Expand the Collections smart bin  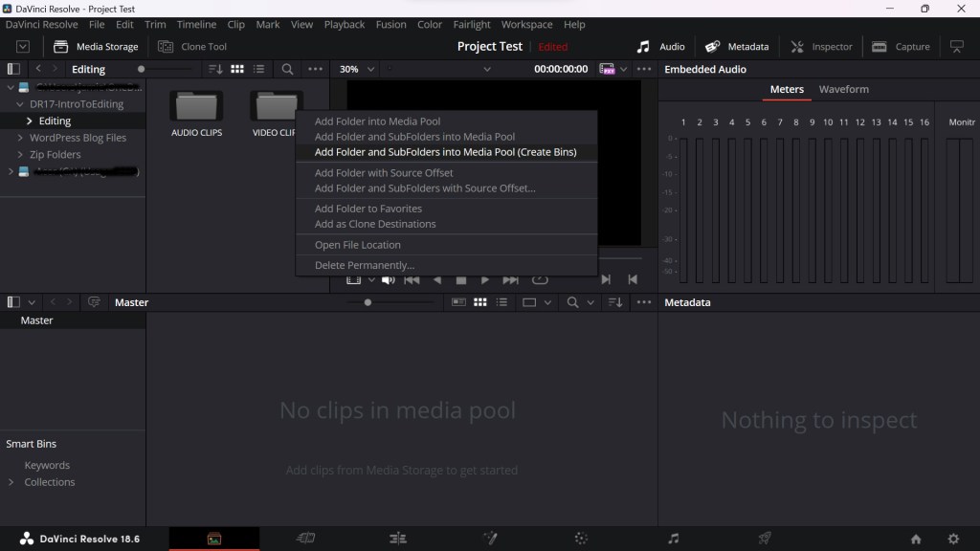coord(11,482)
